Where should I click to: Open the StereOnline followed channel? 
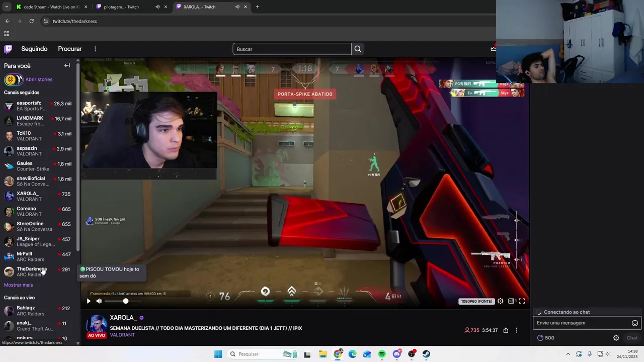38,227
